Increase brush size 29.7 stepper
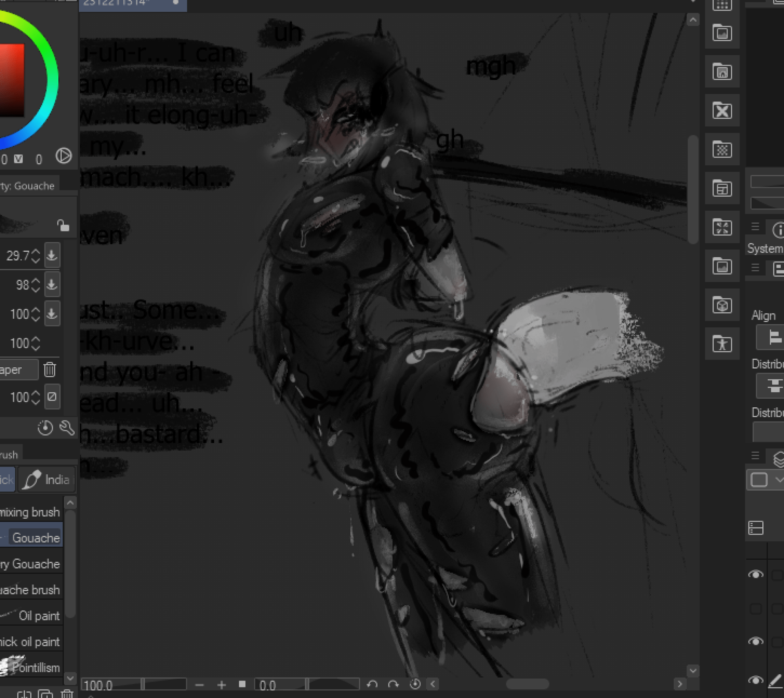Screen dimensions: 784x698 (x=36, y=252)
